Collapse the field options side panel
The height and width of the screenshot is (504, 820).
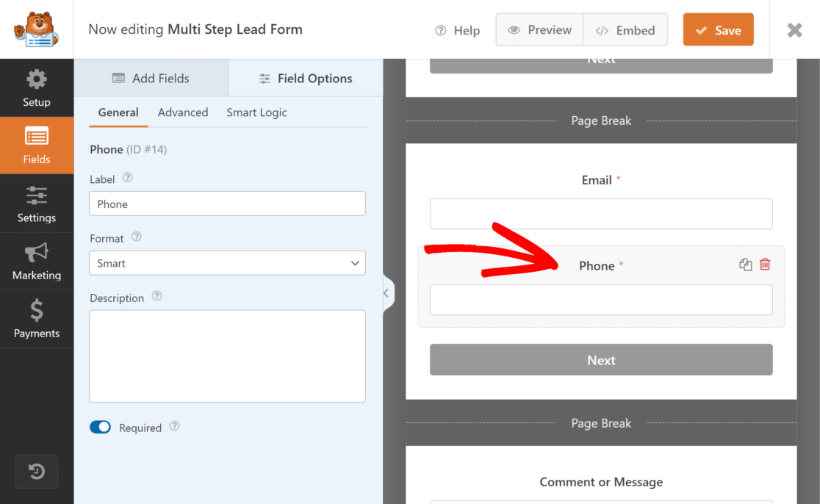click(x=386, y=292)
